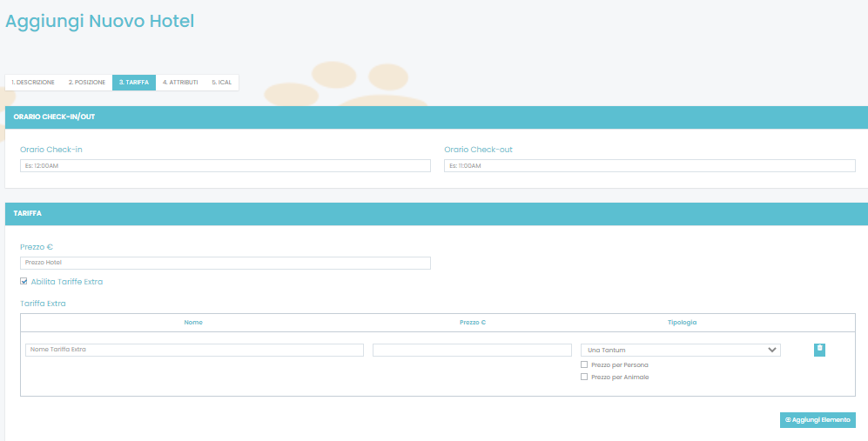Select the 3. Tariffa tab
Viewport: 868px width, 441px height.
(134, 83)
